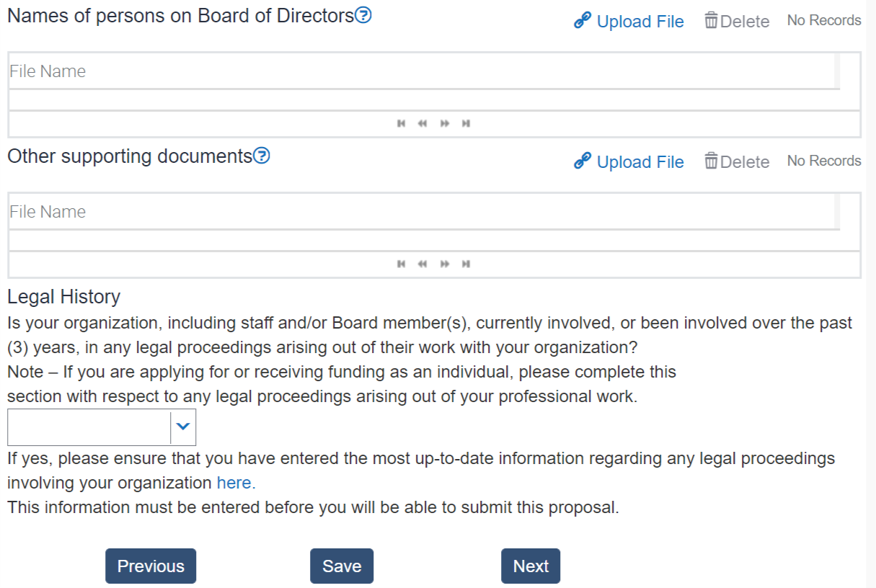Screen dimensions: 876x588
Task: Delete Board of Directors file record
Action: (x=737, y=22)
